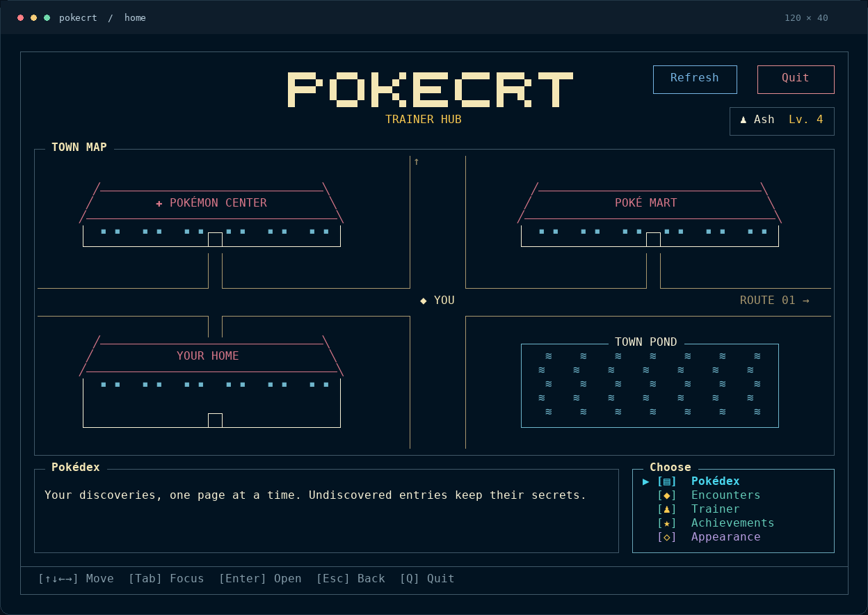
Task: Click the red cross on Pokémon Center
Action: pos(159,203)
